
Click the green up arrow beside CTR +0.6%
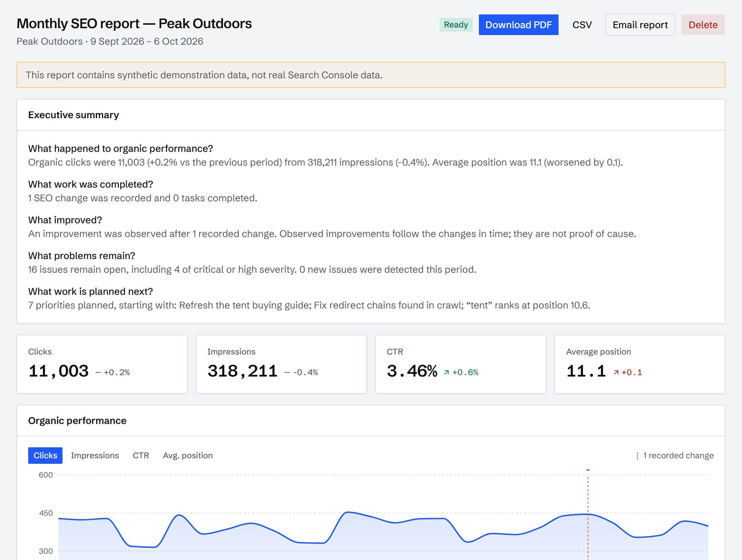(x=446, y=372)
